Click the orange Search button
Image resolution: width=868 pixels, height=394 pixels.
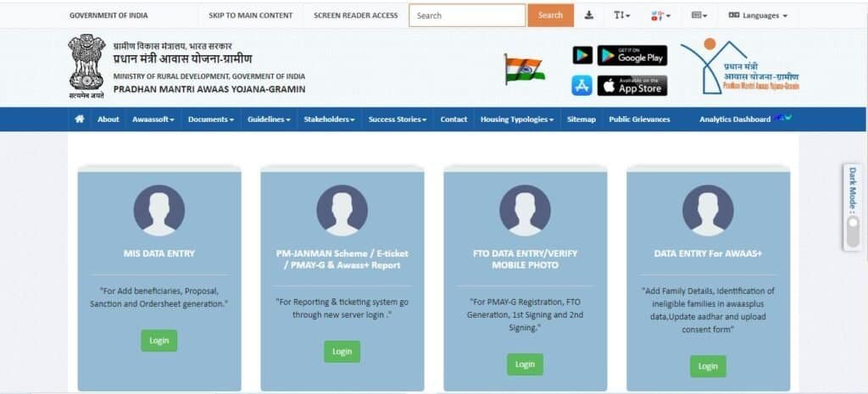click(550, 15)
